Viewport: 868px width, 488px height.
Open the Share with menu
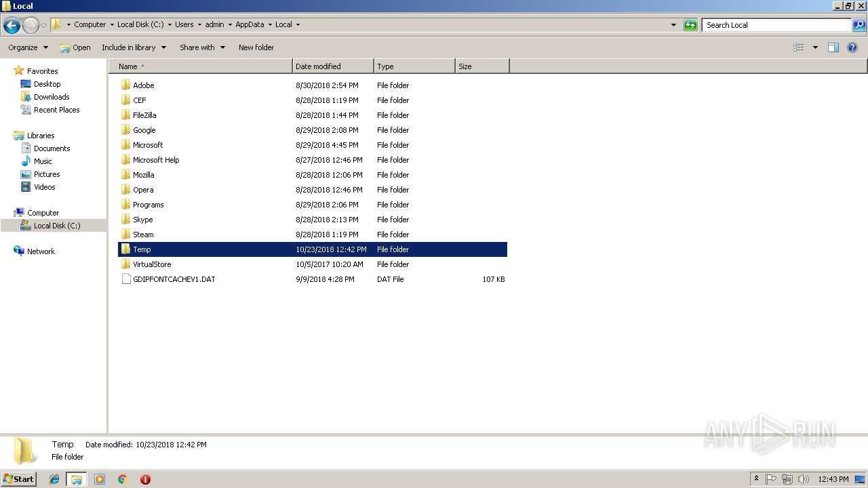pos(202,47)
